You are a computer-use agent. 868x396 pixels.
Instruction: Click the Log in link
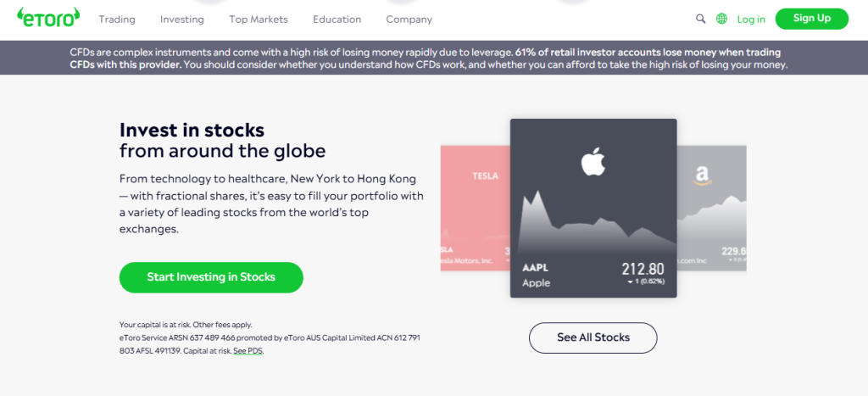(x=751, y=19)
